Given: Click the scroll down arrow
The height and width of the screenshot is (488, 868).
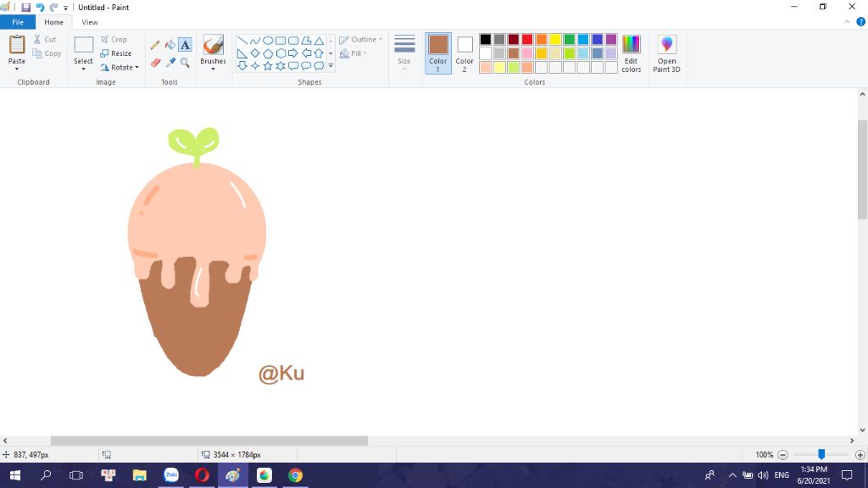Looking at the screenshot, I should [x=862, y=430].
